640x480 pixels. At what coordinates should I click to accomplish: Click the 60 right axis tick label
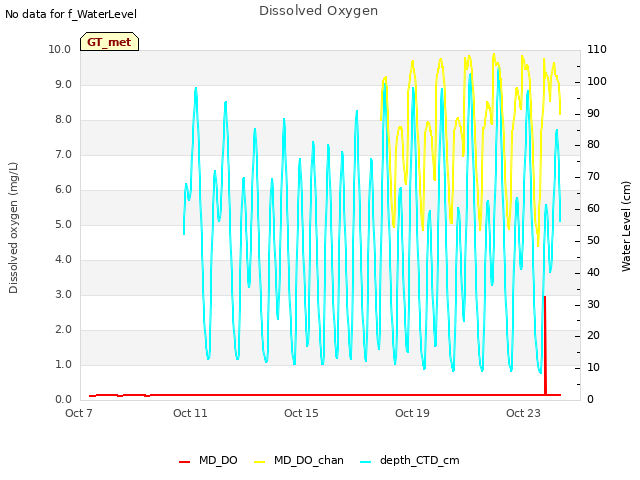(x=593, y=209)
